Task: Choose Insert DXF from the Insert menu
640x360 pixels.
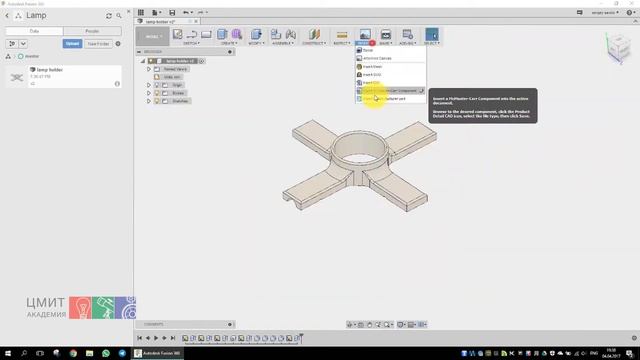Action: point(391,82)
